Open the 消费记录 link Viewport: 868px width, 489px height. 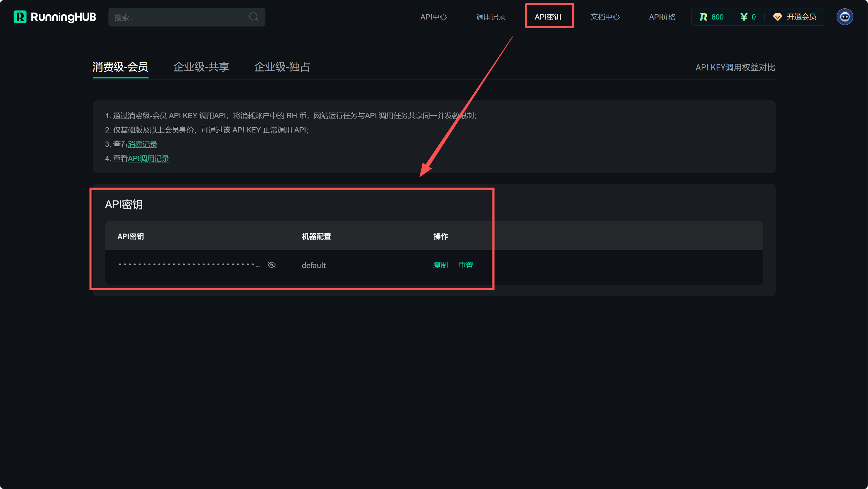142,144
